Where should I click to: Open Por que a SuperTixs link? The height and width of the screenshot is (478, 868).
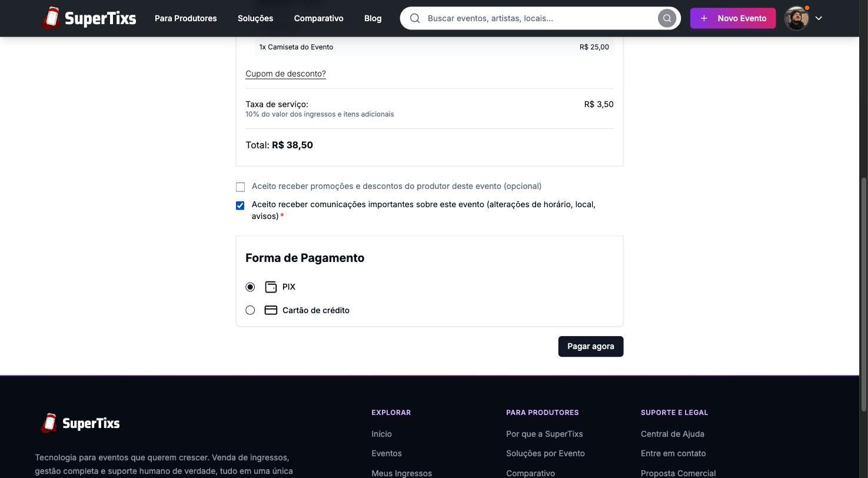tap(544, 434)
